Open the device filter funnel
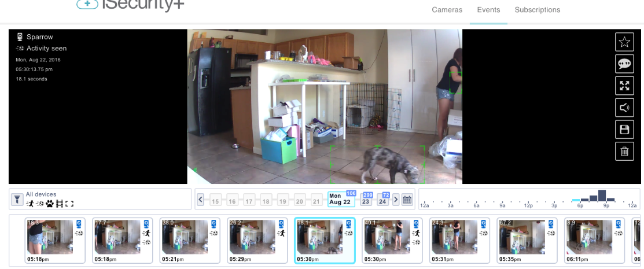The image size is (644, 269). click(x=17, y=200)
